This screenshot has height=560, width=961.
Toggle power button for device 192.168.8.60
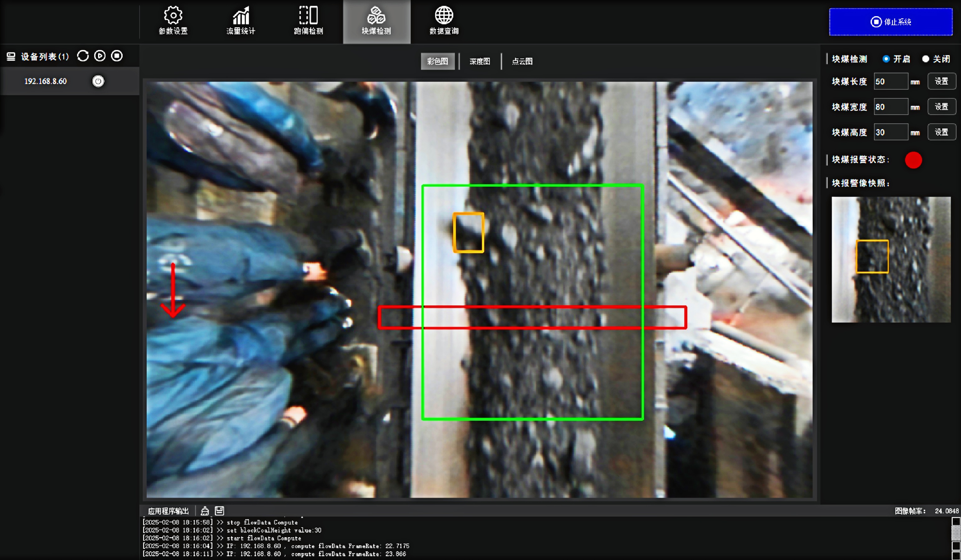(98, 81)
